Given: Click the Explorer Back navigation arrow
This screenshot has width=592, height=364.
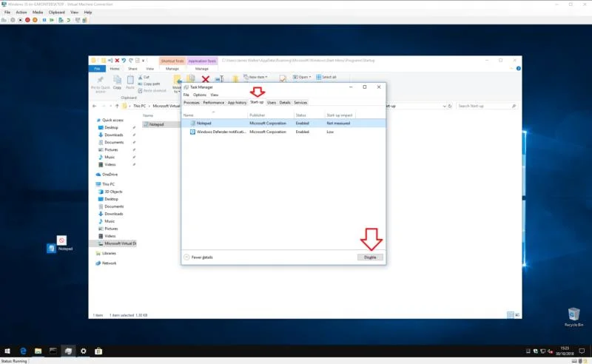Looking at the screenshot, I should coord(95,106).
